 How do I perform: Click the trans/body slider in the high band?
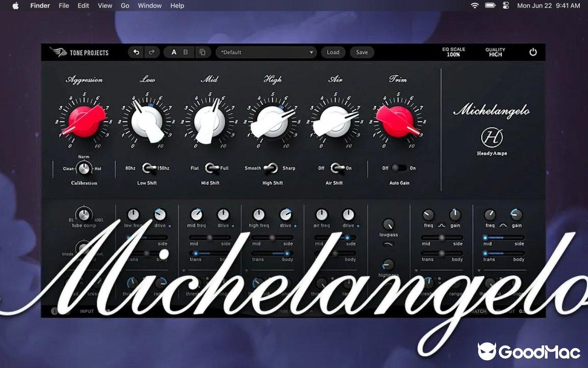tap(272, 253)
